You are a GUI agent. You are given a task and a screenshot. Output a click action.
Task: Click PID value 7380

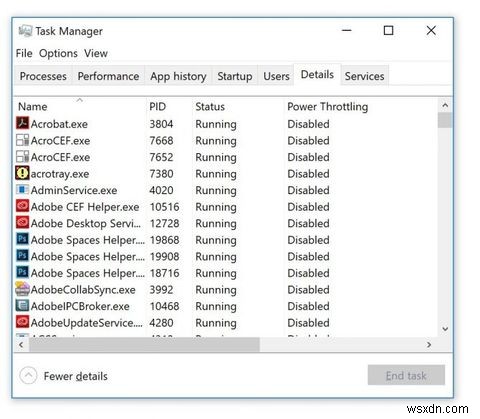click(x=161, y=174)
